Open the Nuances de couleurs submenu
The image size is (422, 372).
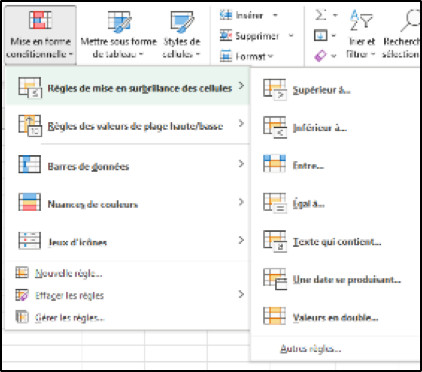pyautogui.click(x=128, y=203)
